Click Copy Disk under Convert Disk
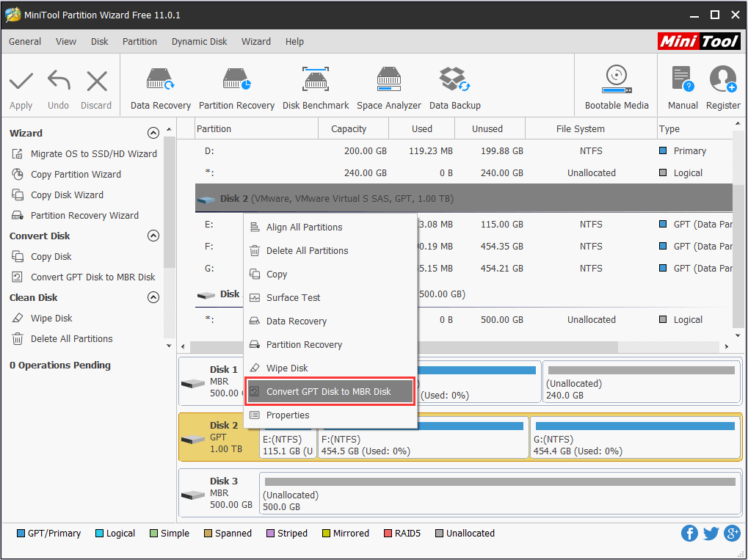The image size is (748, 560). pyautogui.click(x=41, y=256)
